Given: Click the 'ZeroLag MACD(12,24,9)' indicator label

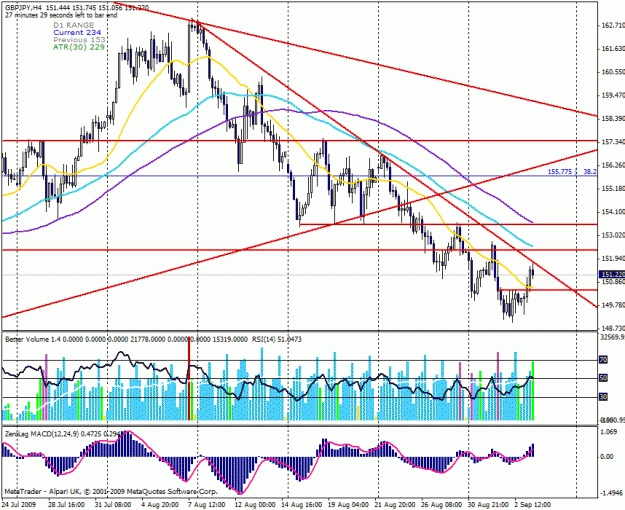Looking at the screenshot, I should tap(41, 433).
